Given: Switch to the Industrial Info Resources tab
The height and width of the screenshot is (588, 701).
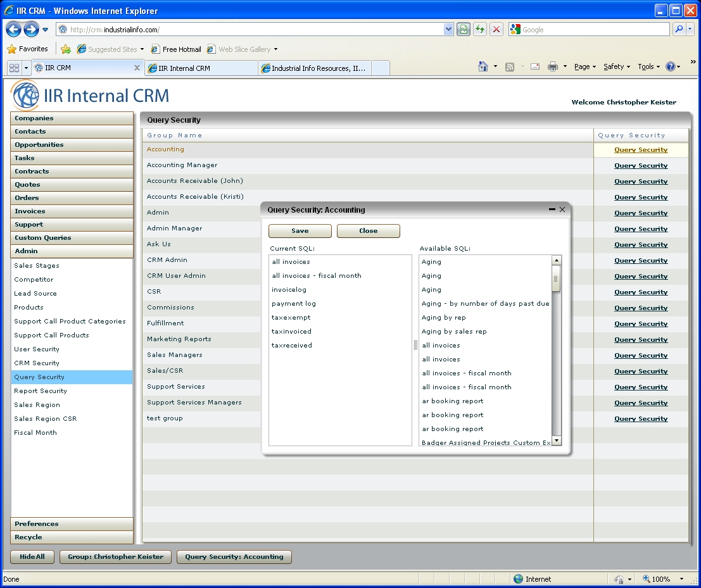Looking at the screenshot, I should coord(314,68).
